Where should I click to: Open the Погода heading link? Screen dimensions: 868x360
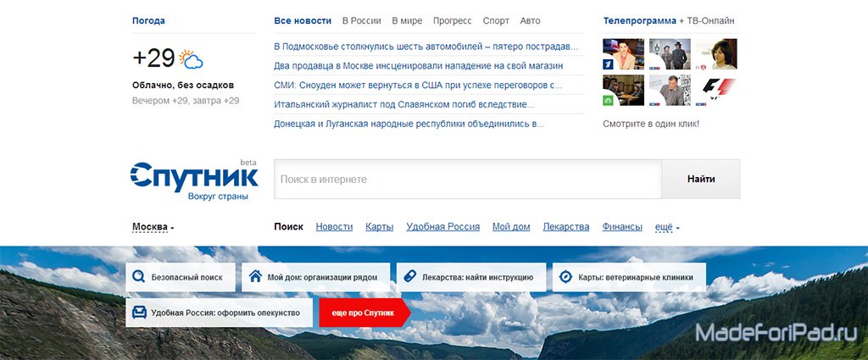[148, 21]
